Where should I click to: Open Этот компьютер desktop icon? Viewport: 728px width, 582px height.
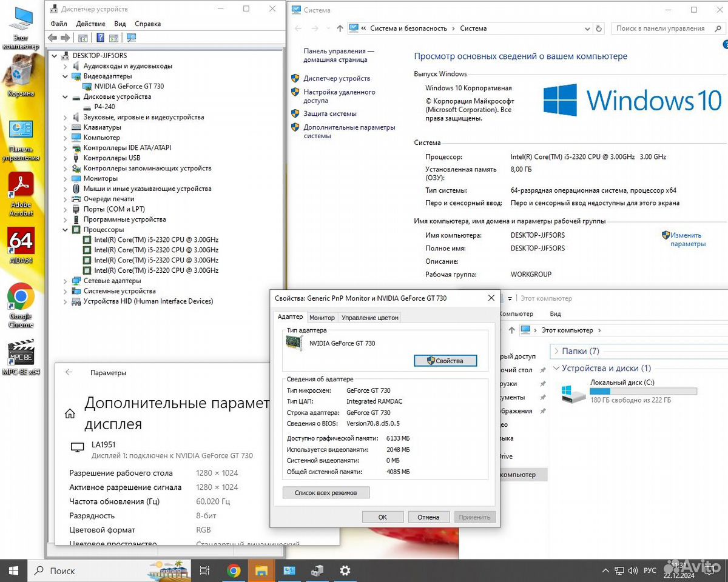click(x=21, y=28)
